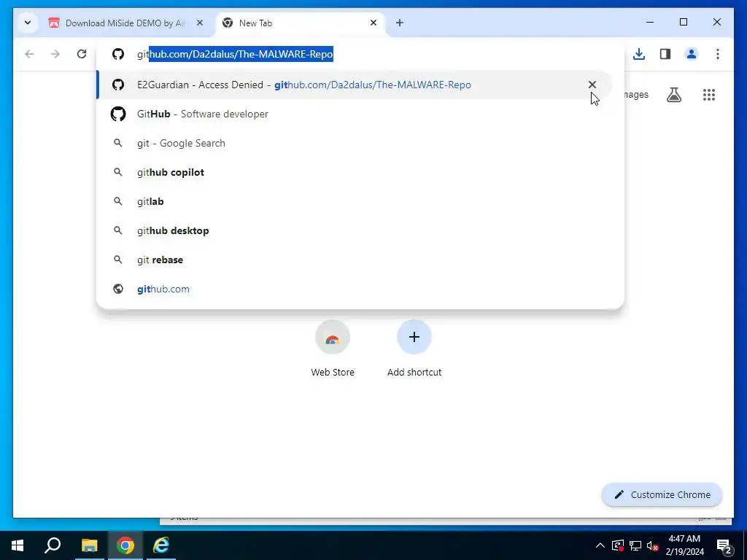Select 'git - Google Search' suggestion
Screen dimensions: 747x560
click(355, 144)
